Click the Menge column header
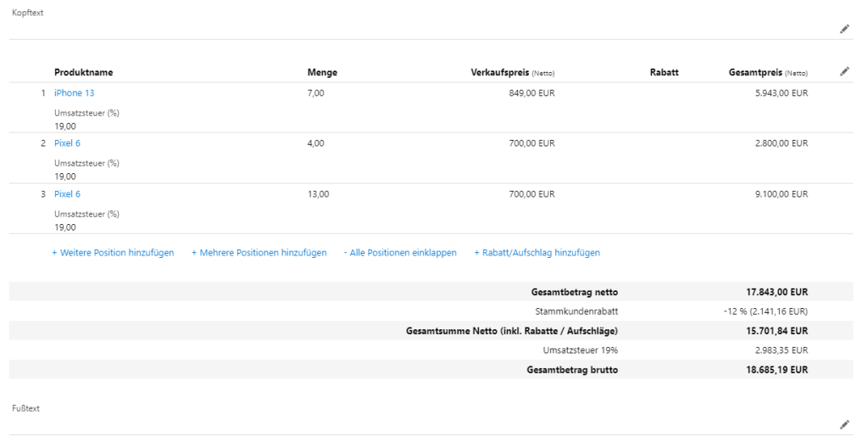This screenshot has width=868, height=448. tap(322, 73)
